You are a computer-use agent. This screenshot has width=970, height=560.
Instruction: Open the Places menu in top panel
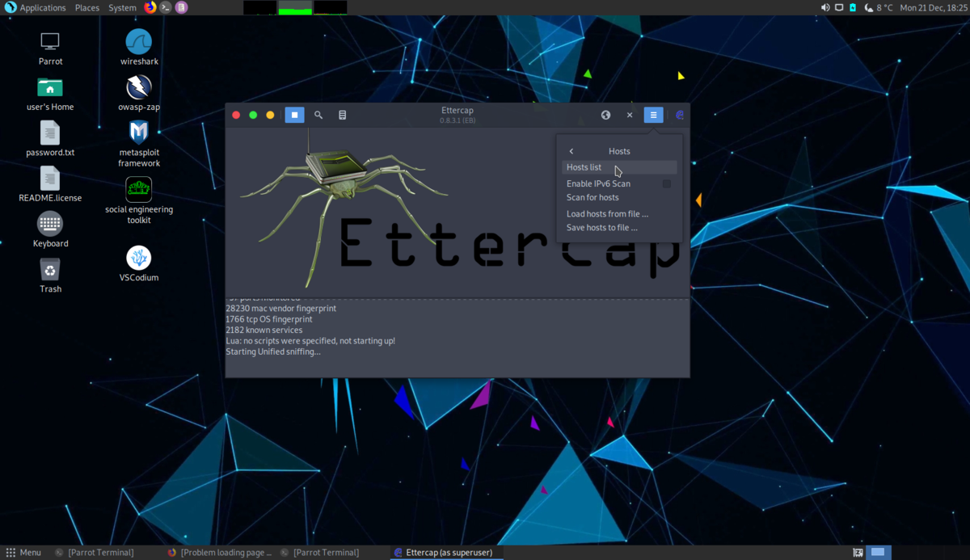[x=87, y=7]
